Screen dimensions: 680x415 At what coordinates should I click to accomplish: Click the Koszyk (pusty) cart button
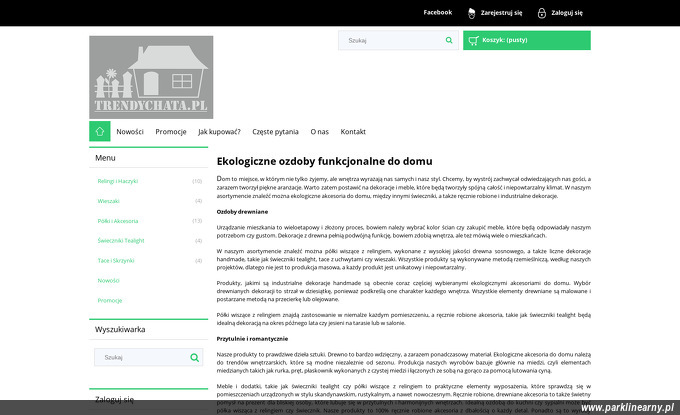tap(526, 40)
